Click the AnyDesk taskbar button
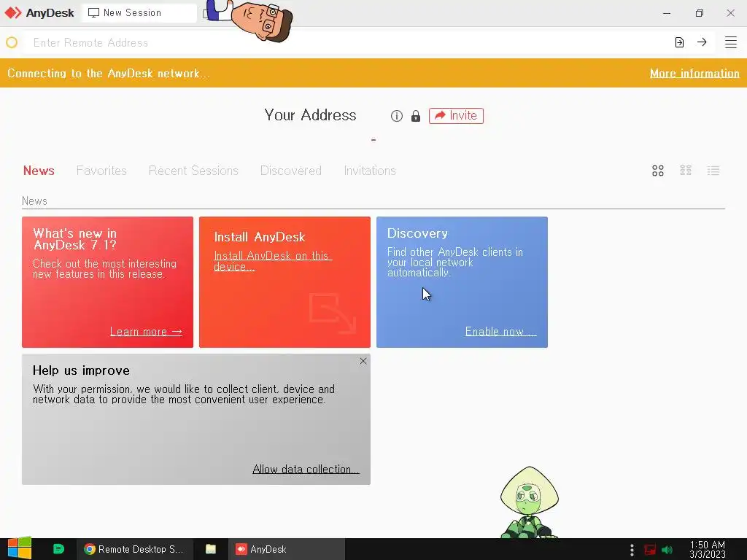Image resolution: width=747 pixels, height=560 pixels. click(287, 549)
